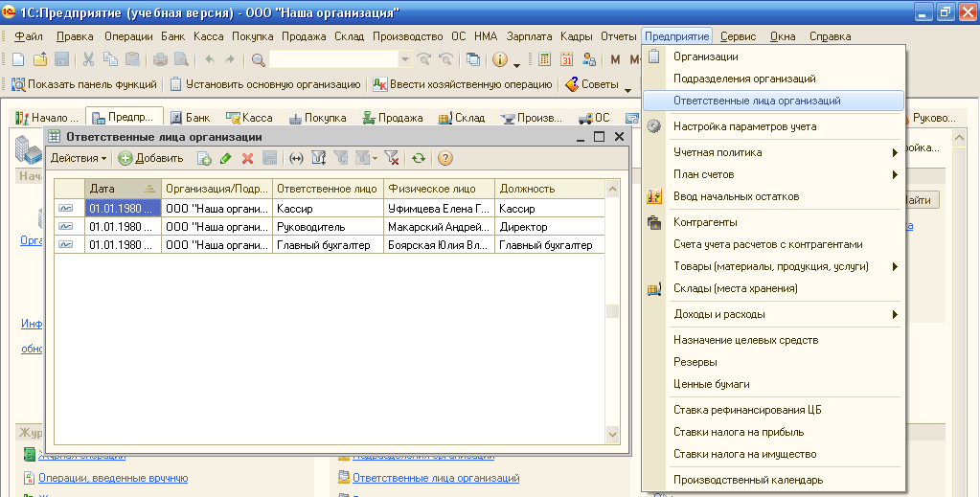
Task: Click the user with lock icon
Action: pos(588,59)
